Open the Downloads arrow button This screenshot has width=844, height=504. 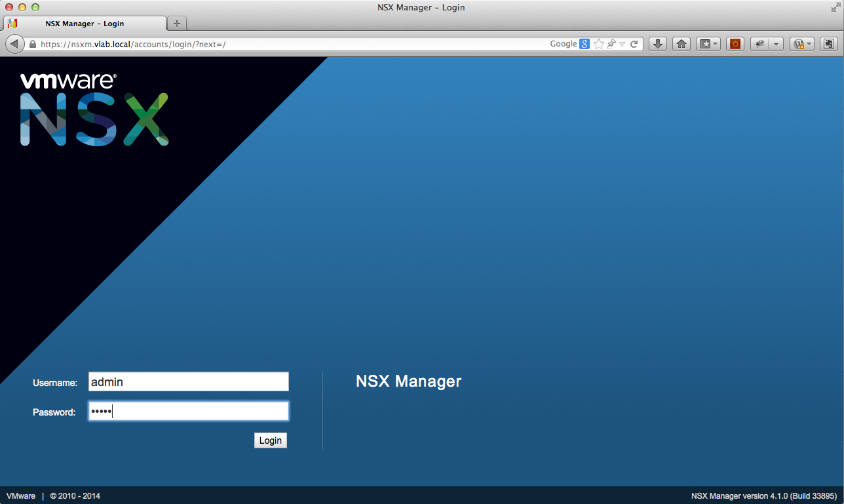[659, 44]
